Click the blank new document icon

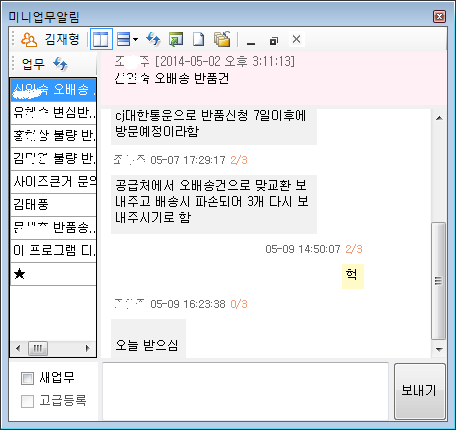coord(199,39)
